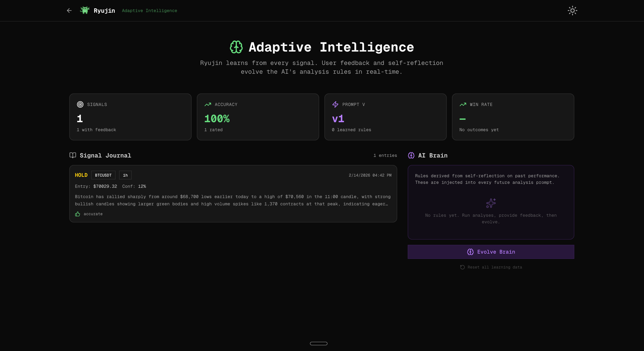The height and width of the screenshot is (351, 644).
Task: Click Reset all learning data link
Action: pos(491,267)
